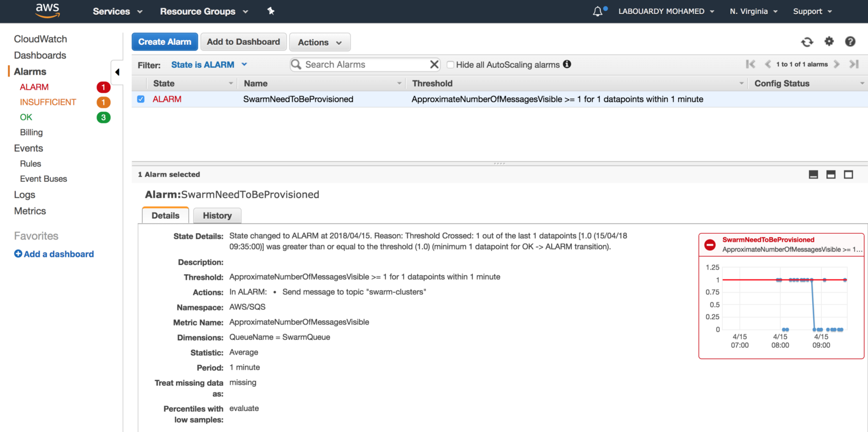
Task: Collapse the left navigation sidebar arrow
Action: pyautogui.click(x=117, y=72)
